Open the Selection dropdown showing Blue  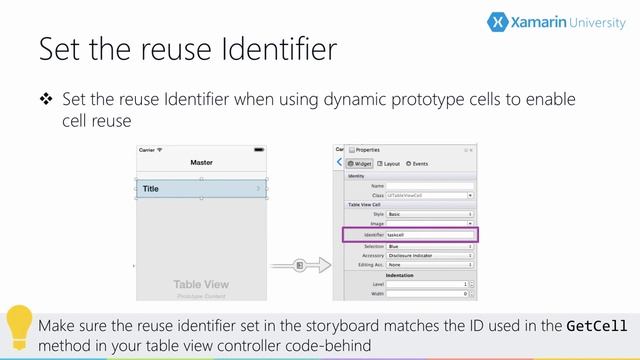coord(430,247)
